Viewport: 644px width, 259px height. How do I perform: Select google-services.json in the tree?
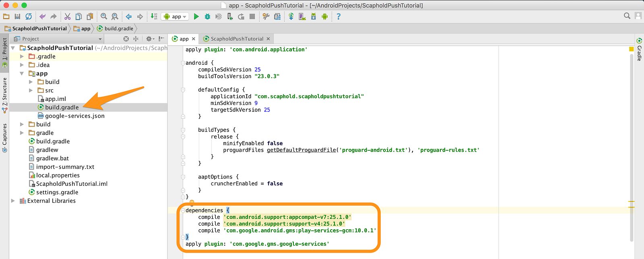74,116
